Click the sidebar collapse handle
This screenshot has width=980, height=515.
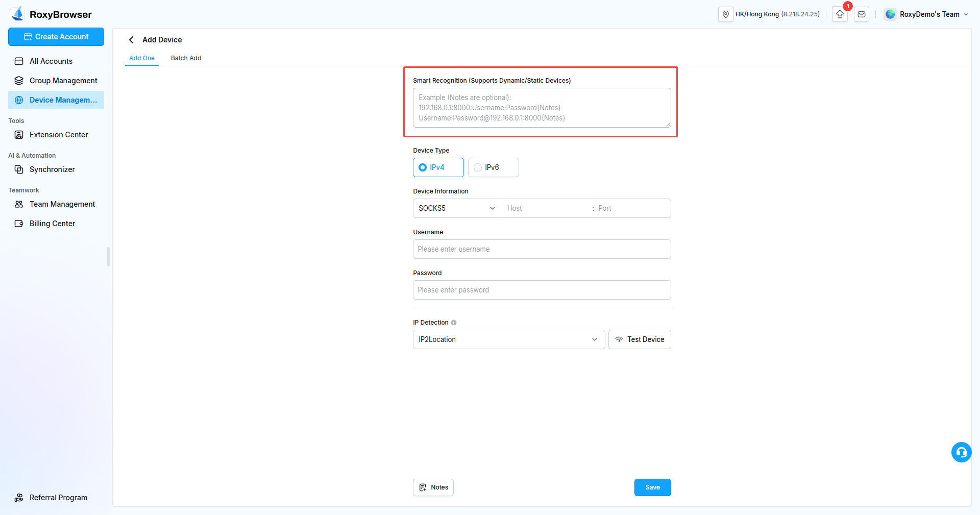(108, 257)
